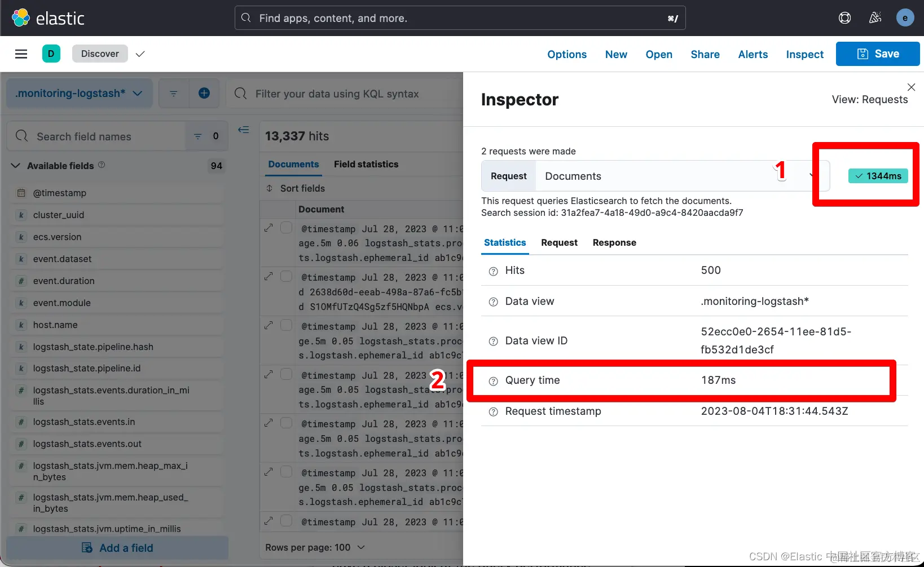
Task: Click the Discover breadcrumb button
Action: coord(100,54)
